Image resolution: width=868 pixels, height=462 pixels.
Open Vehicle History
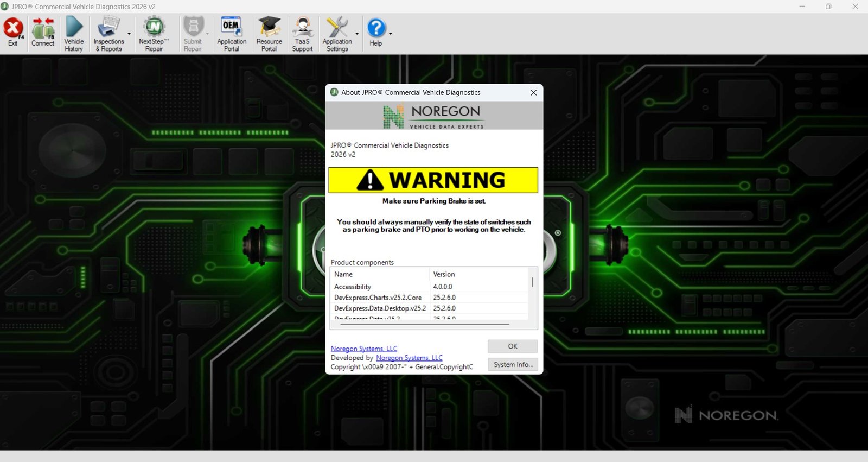click(74, 34)
